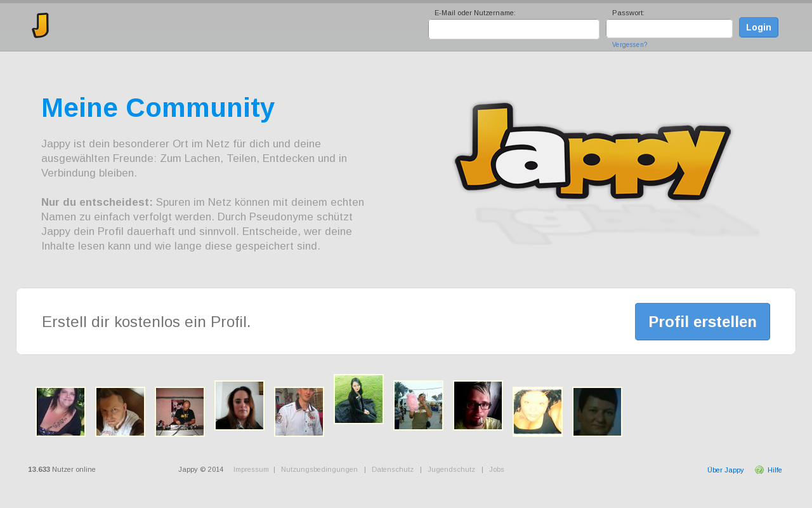Open profile photo of man in white shirt
This screenshot has height=508, width=812.
click(x=299, y=412)
